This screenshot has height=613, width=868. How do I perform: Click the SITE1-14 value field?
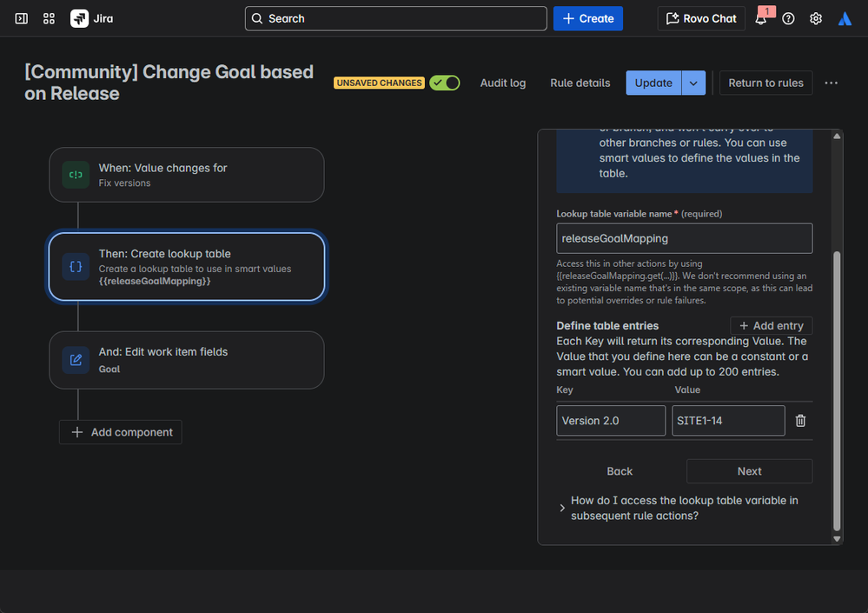[728, 421]
